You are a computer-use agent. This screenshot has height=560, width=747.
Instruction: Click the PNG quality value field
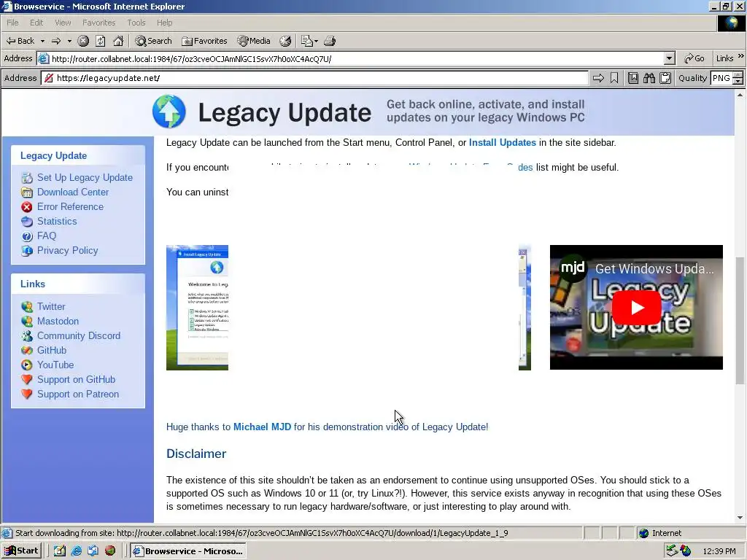pos(721,78)
